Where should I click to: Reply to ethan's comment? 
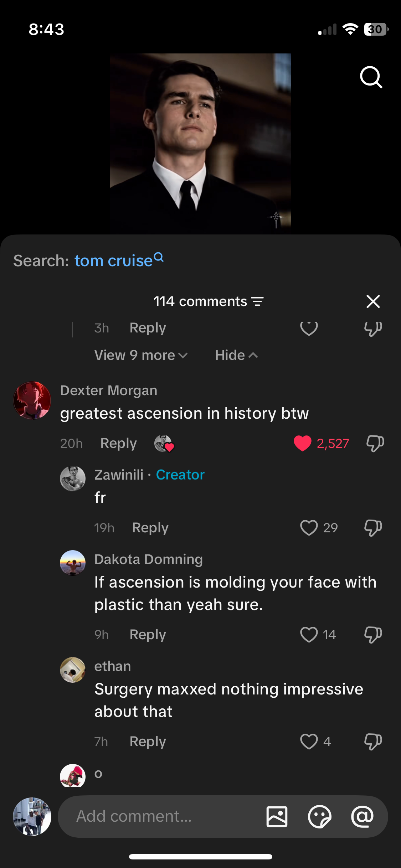coord(148,742)
